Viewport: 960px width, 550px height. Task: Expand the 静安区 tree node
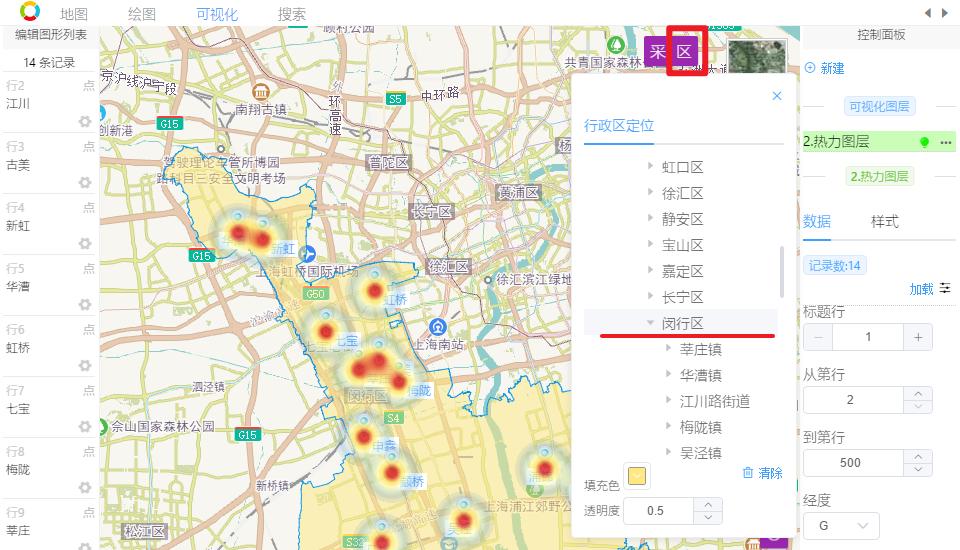point(650,218)
